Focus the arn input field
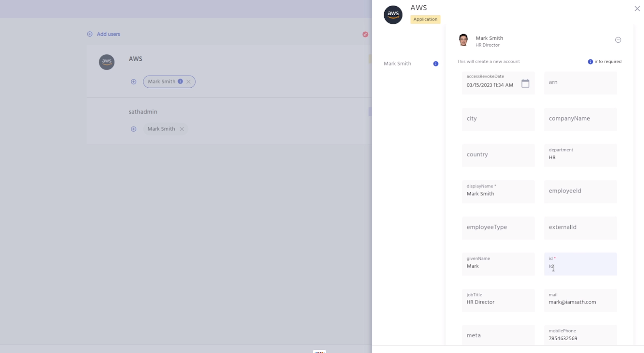Screen dimensions: 644x353 [x=580, y=82]
